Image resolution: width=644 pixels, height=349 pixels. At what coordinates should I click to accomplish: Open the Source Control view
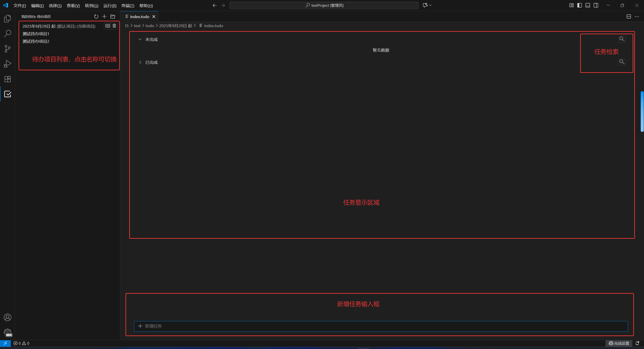pos(8,49)
